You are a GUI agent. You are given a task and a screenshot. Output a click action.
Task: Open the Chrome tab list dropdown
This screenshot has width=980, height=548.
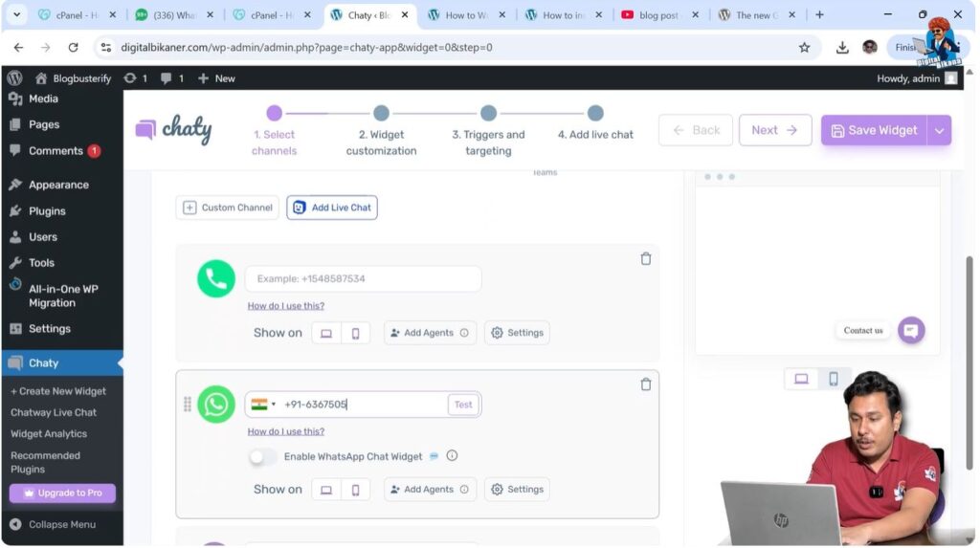coord(16,15)
